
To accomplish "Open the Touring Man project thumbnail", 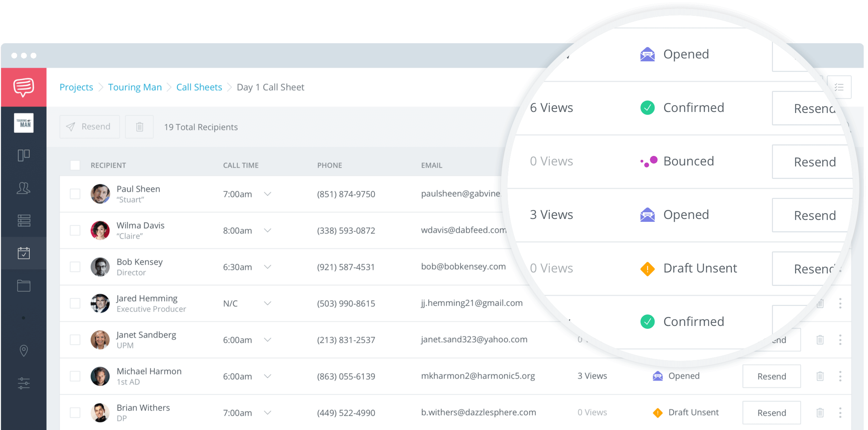I will [23, 123].
